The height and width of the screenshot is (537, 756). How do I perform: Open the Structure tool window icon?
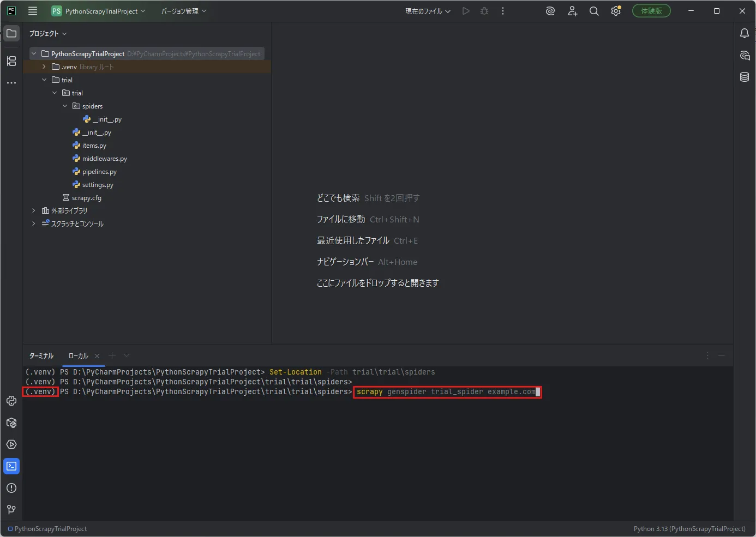tap(11, 61)
